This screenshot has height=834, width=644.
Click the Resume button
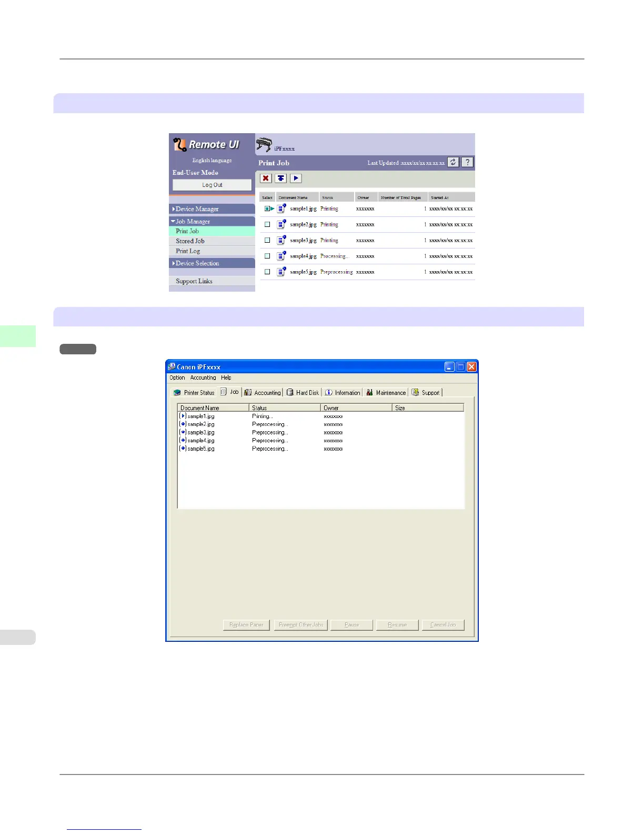397,625
